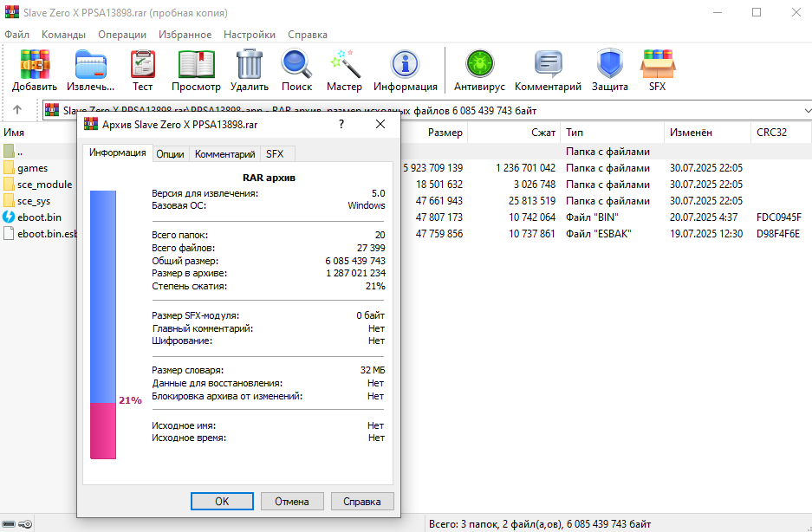
Task: Open the Настройки menu
Action: pos(250,35)
